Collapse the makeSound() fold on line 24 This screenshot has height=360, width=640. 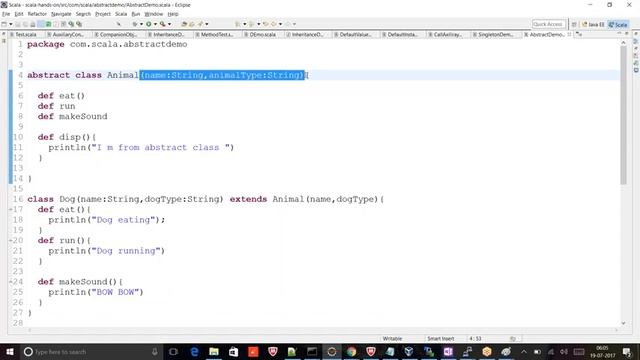pos(11,282)
